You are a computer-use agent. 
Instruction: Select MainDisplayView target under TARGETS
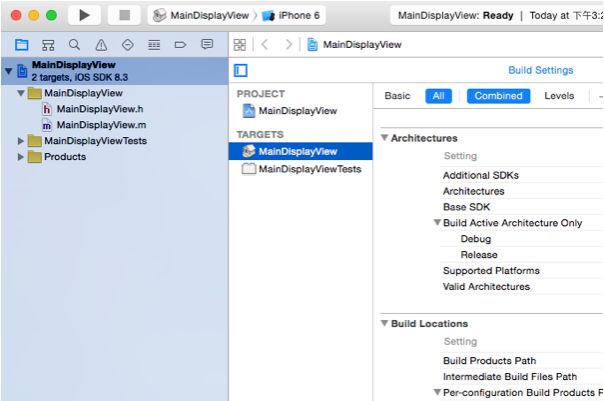300,151
